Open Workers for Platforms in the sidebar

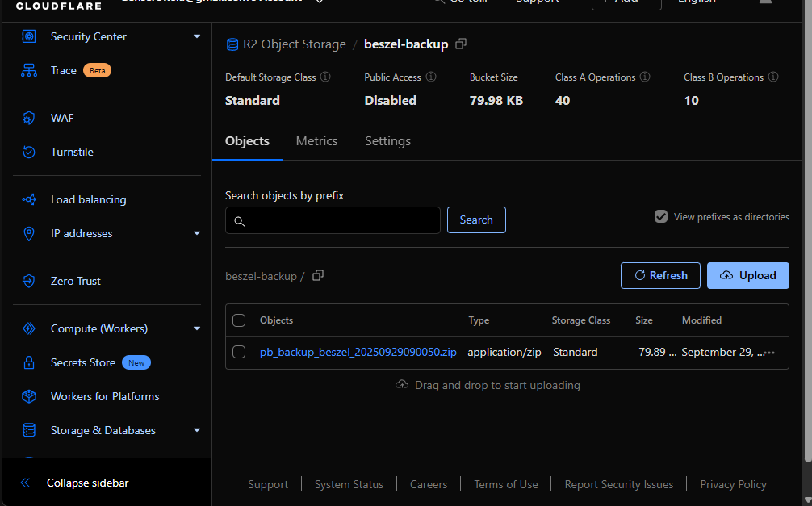pyautogui.click(x=105, y=397)
